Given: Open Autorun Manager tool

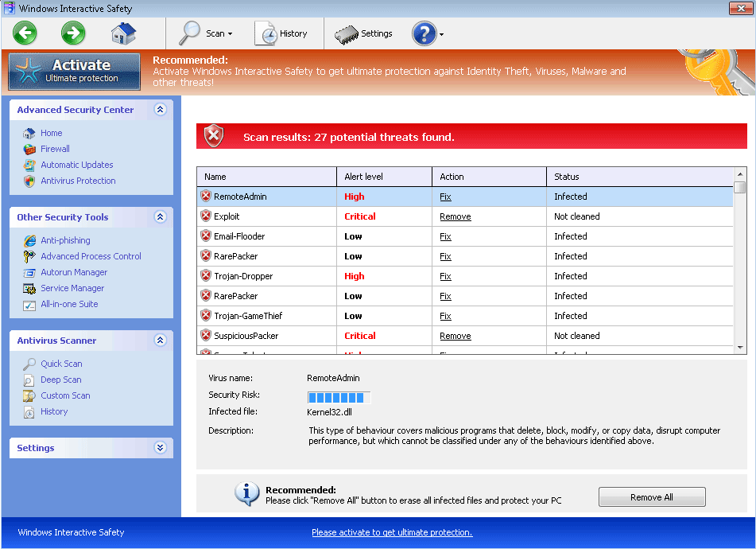Looking at the screenshot, I should click(x=74, y=272).
